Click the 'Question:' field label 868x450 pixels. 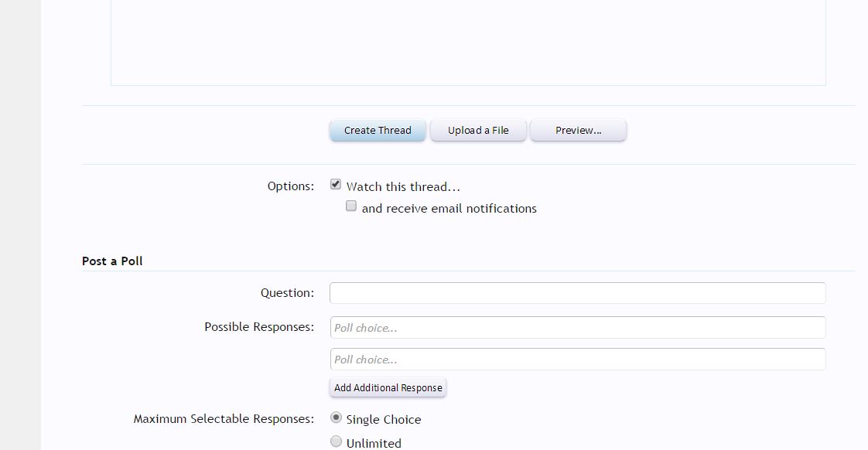coord(287,293)
